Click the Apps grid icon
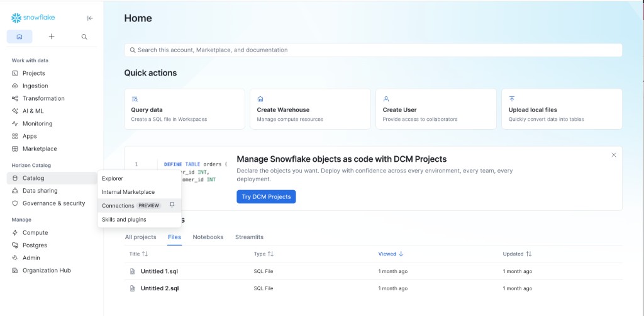Image resolution: width=644 pixels, height=316 pixels. (x=15, y=137)
